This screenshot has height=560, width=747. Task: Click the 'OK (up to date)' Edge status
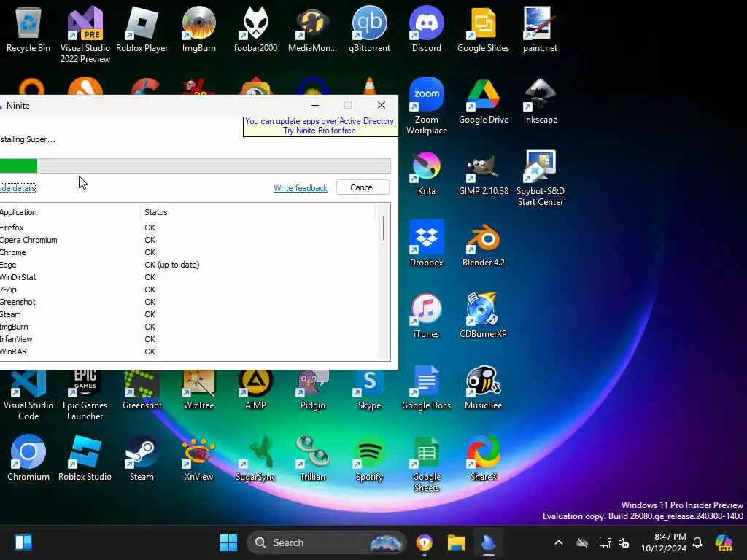coord(172,265)
